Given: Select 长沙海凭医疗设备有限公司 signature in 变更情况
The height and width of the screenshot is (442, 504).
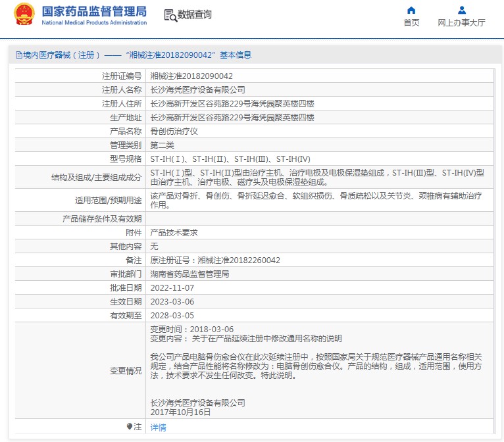Looking at the screenshot, I should 197,403.
